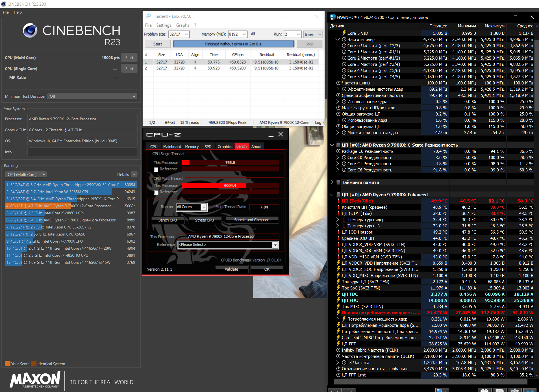The image size is (539, 392).
Task: Click the clock icon beside Частота шины
Action: (x=338, y=83)
